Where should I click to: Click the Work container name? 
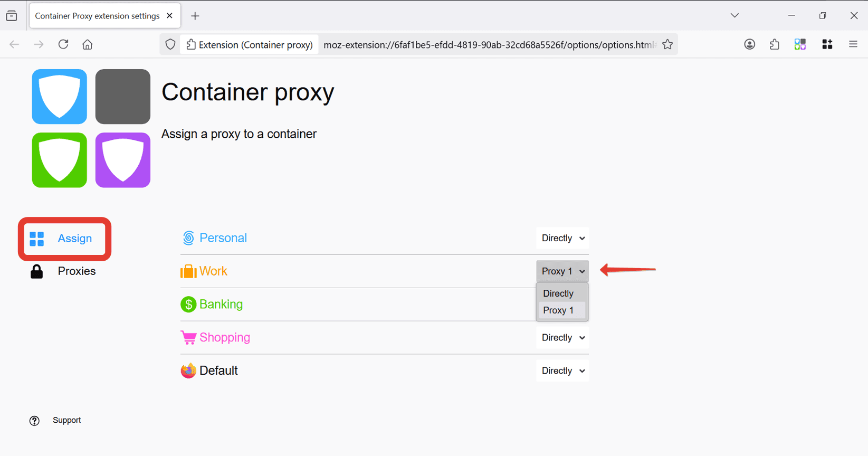213,271
